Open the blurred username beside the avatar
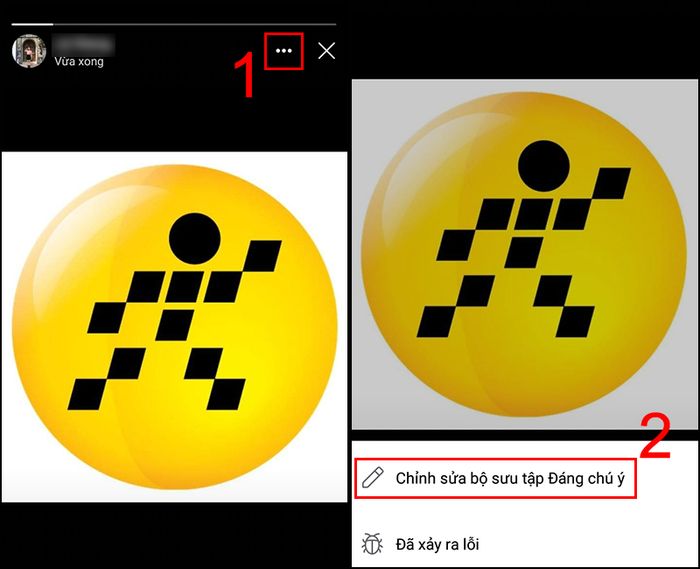700x569 pixels. click(x=83, y=45)
